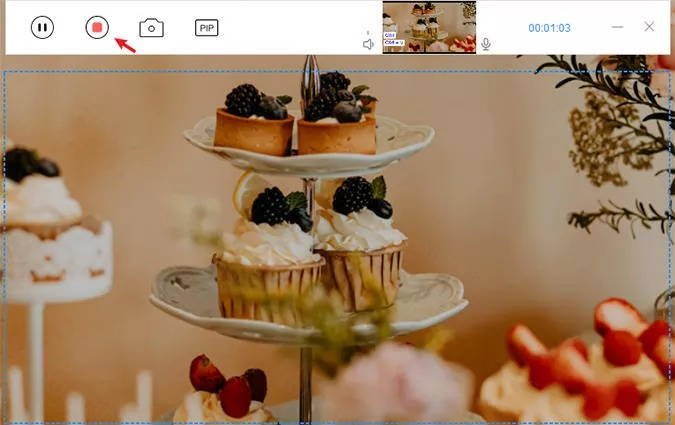Toggle the microphone input icon
The height and width of the screenshot is (425, 675).
click(486, 44)
